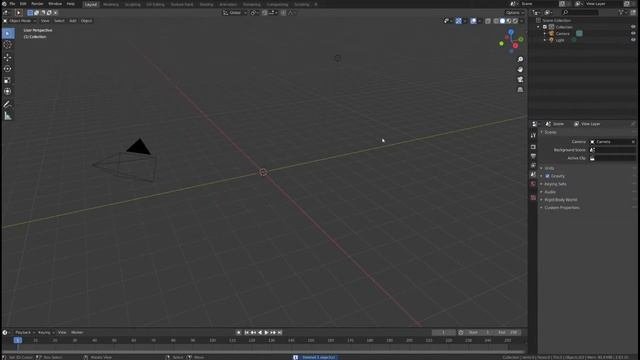Viewport: 640px width, 360px height.
Task: Open the viewport Add menu
Action: coord(73,21)
